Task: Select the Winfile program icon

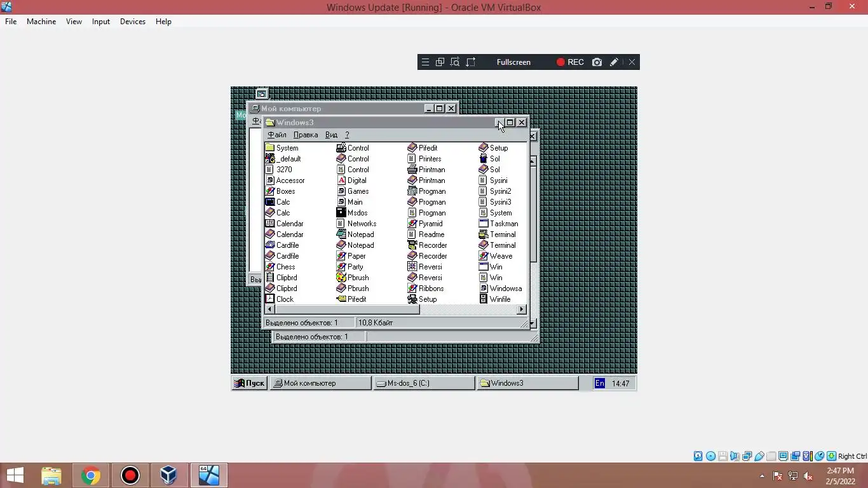Action: [495, 299]
